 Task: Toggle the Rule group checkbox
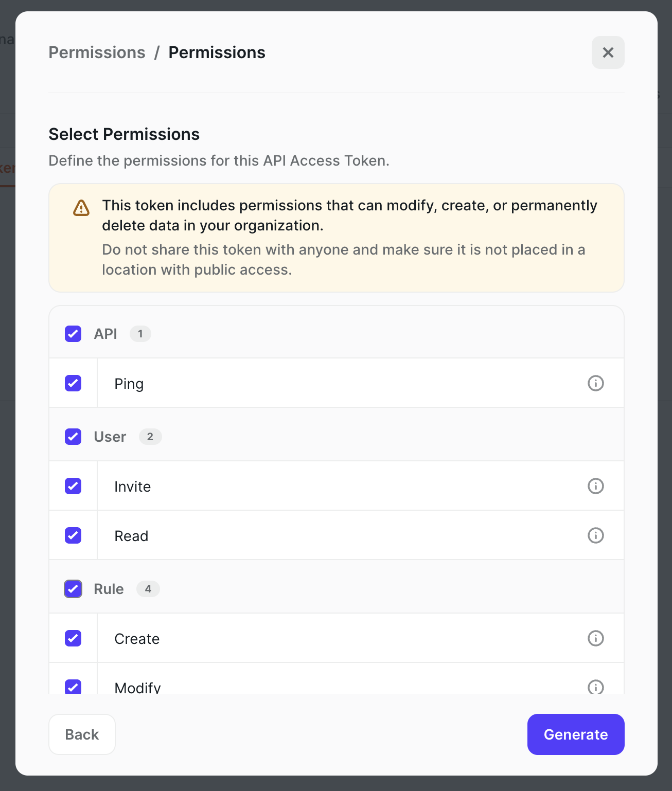[x=73, y=589]
